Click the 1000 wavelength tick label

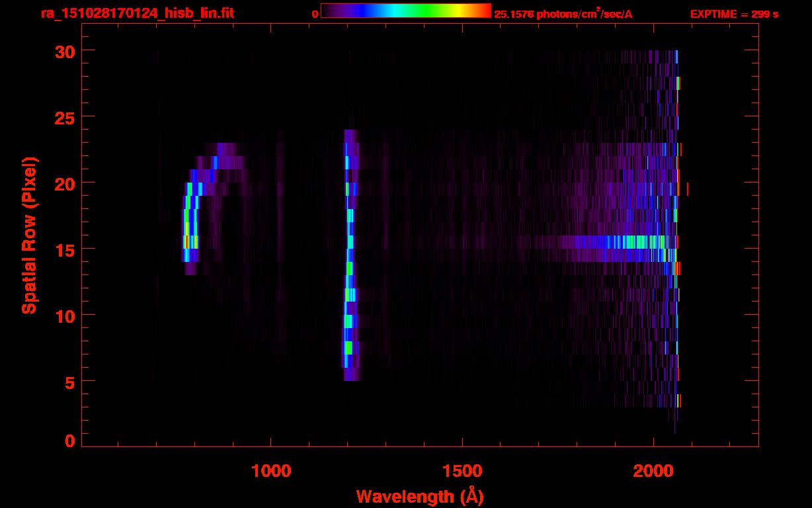[271, 471]
